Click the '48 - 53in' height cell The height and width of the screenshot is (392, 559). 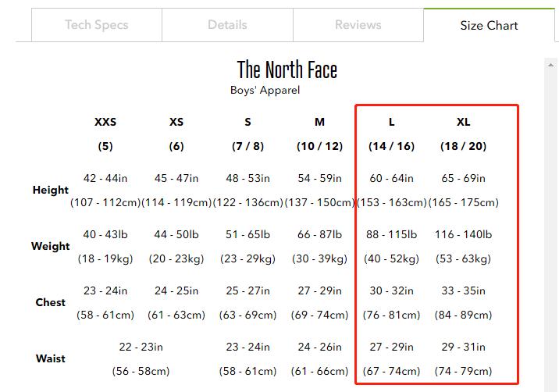(x=247, y=178)
